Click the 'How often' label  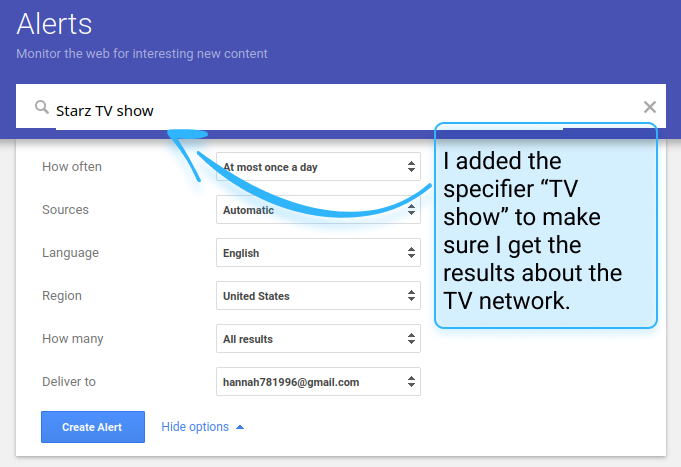point(72,167)
